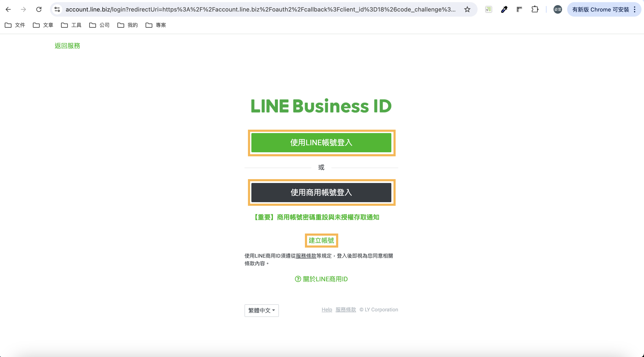Activate the eyedropper color picker extension

[504, 10]
